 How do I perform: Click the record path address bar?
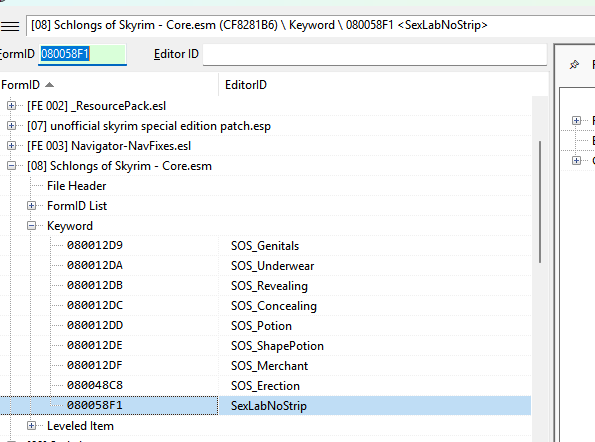coord(310,25)
